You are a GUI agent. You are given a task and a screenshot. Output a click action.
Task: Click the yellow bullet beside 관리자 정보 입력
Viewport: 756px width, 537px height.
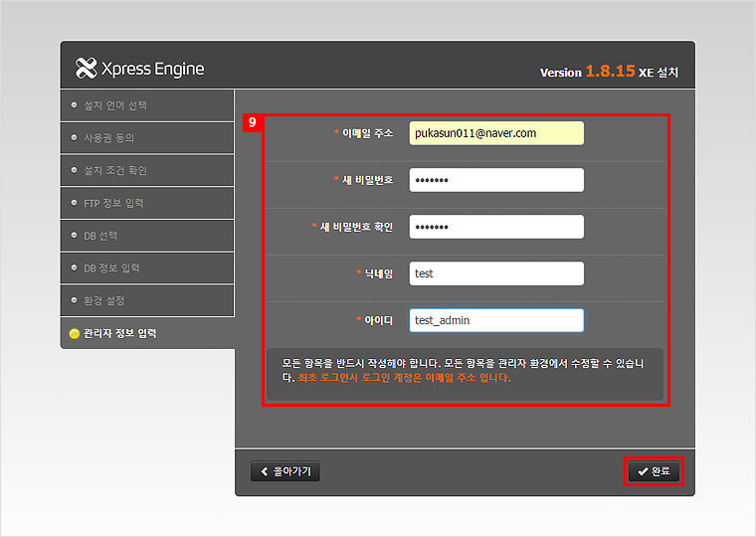coord(75,333)
